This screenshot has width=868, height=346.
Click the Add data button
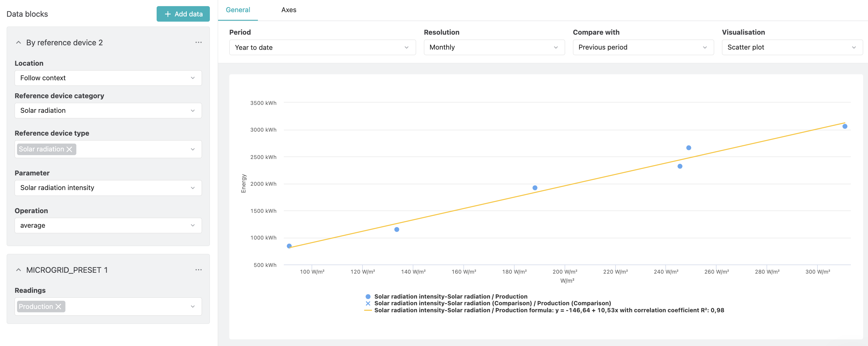[x=183, y=14]
